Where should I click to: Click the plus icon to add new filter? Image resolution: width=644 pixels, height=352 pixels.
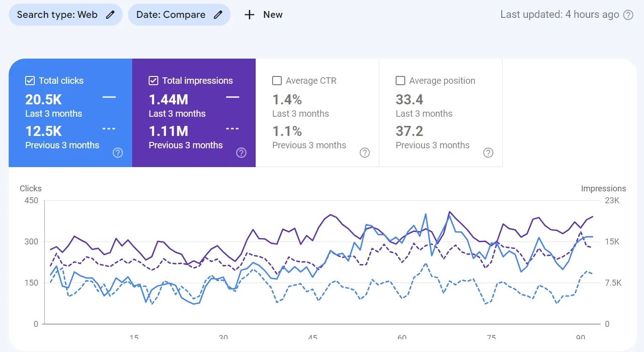pos(249,15)
